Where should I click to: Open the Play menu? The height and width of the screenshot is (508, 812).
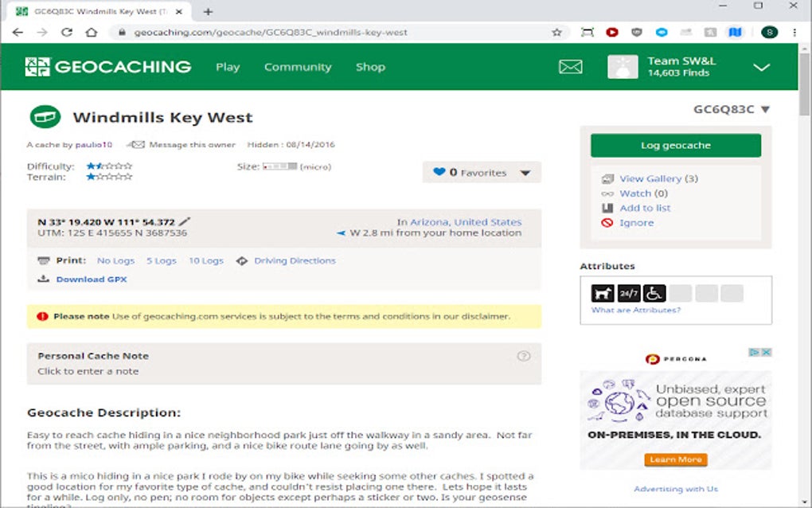228,67
